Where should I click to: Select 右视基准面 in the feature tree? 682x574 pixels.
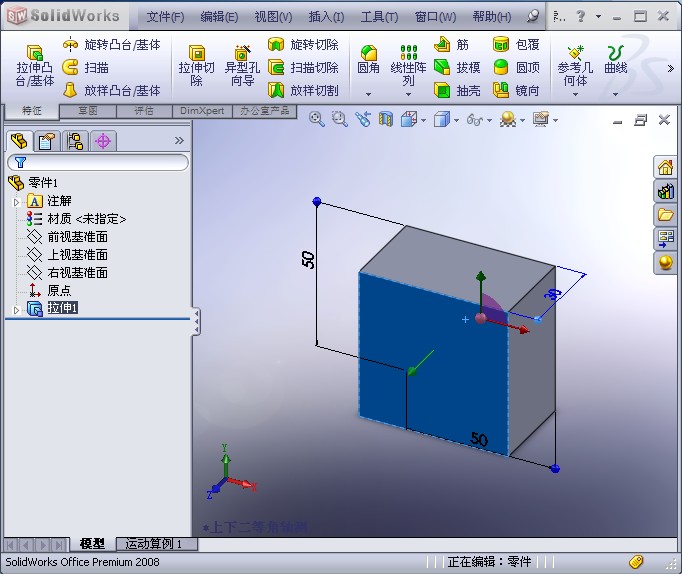(68, 273)
